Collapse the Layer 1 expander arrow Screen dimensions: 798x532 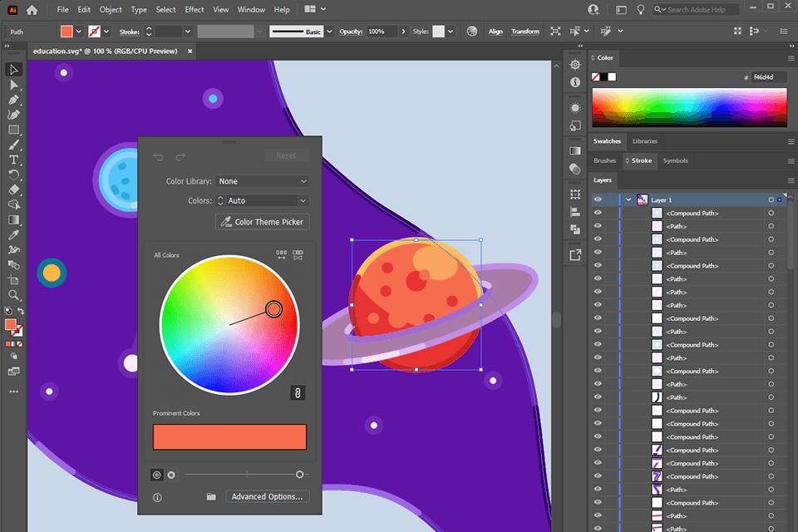[628, 199]
